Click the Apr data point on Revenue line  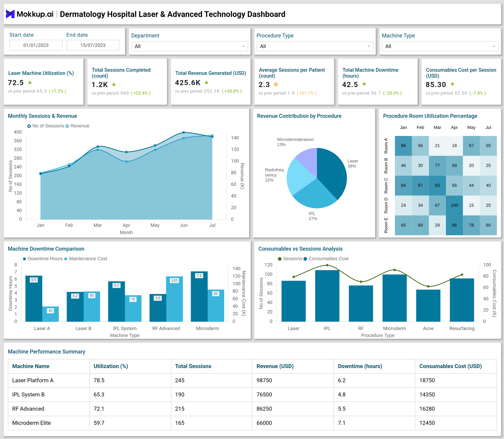[126, 161]
